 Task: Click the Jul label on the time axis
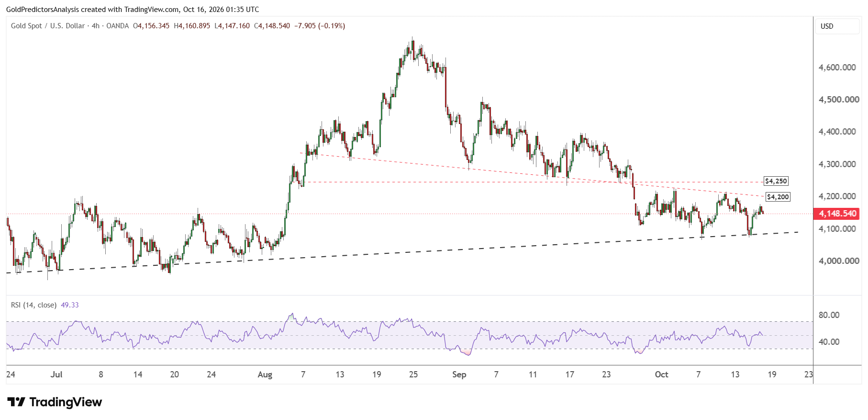(x=56, y=375)
